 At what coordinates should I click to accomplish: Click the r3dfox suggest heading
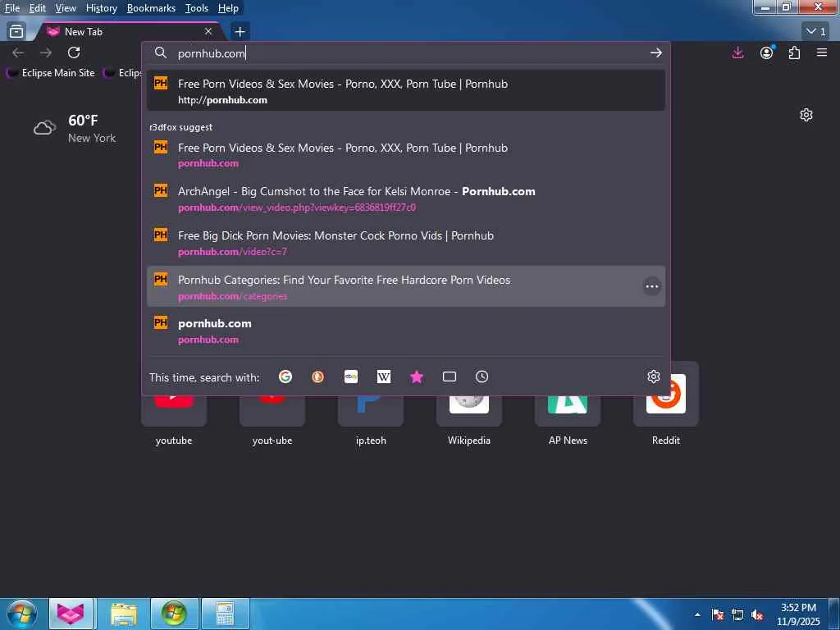[181, 127]
